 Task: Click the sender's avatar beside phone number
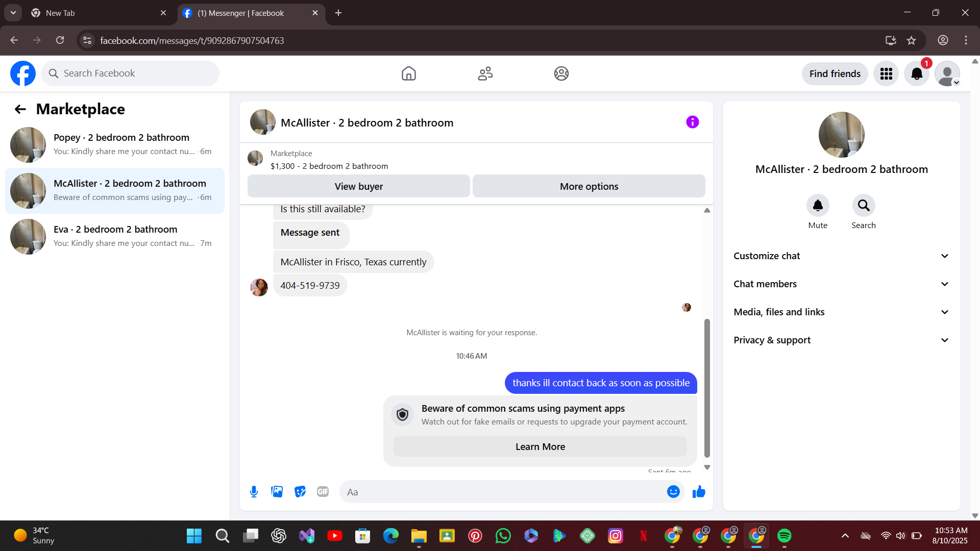pos(259,287)
